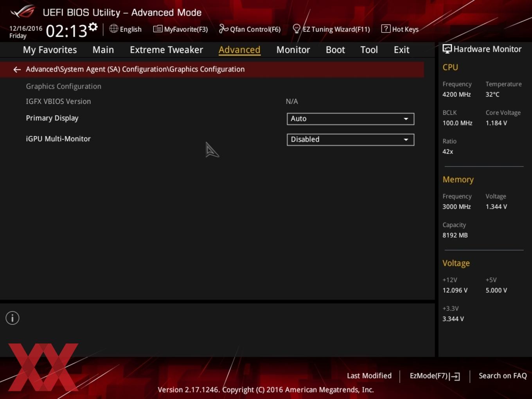Click the Primary Display setting label
This screenshot has height=399, width=532.
(52, 118)
